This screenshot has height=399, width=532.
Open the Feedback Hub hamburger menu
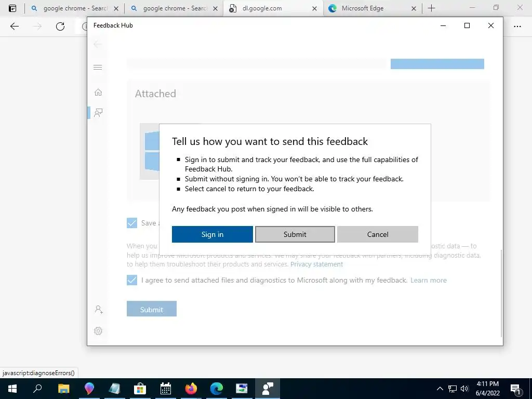[x=98, y=67]
